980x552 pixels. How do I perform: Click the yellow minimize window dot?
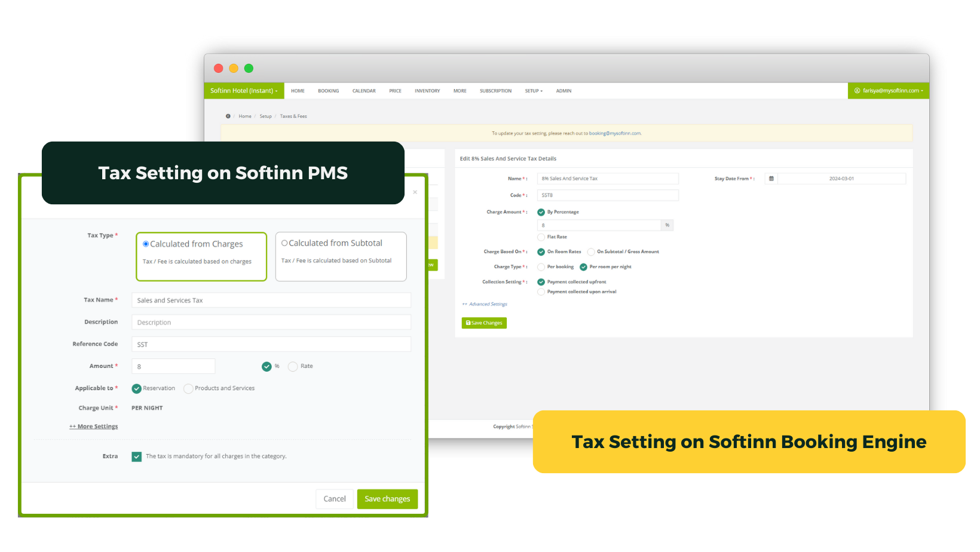click(x=234, y=69)
